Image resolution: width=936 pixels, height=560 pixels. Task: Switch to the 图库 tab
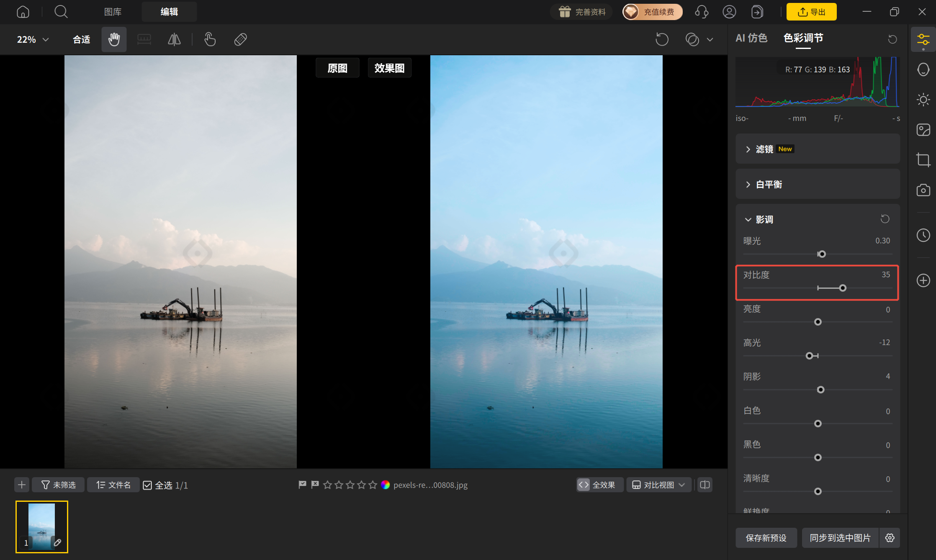point(113,12)
